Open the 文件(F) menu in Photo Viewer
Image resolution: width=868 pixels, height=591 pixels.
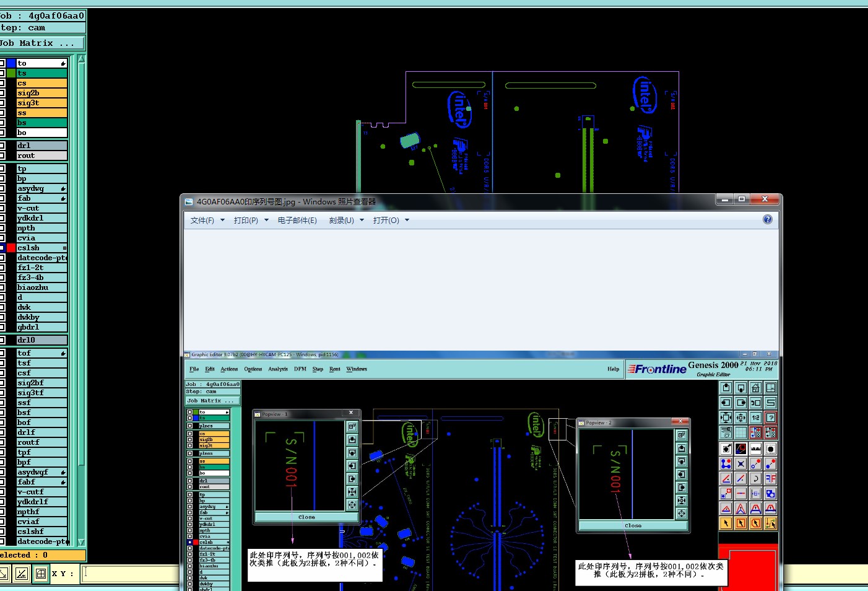coord(207,221)
